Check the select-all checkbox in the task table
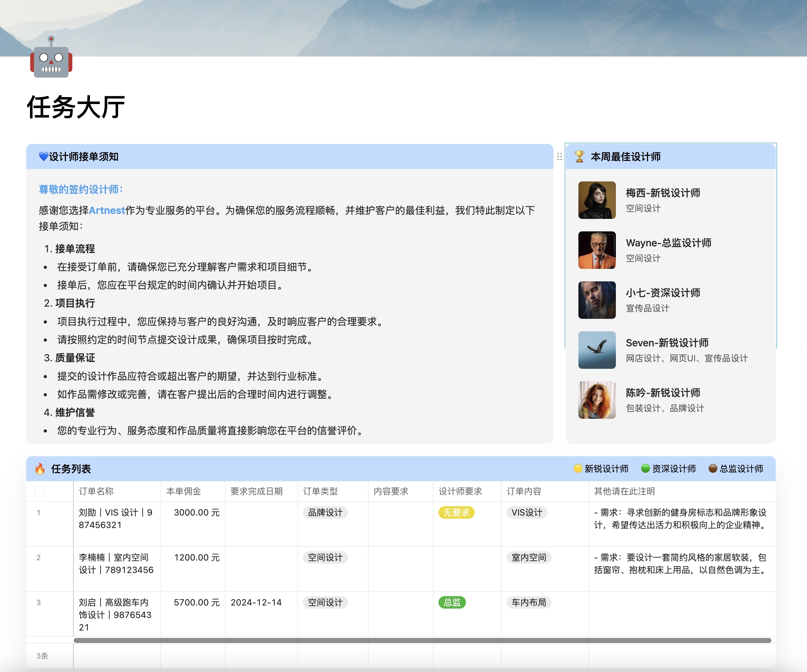 40,491
